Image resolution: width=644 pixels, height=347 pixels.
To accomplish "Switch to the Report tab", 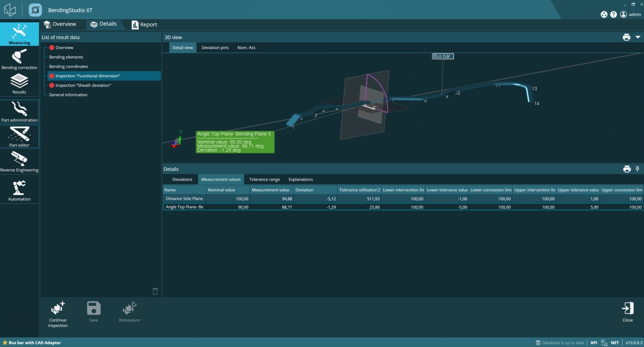I will tap(144, 25).
